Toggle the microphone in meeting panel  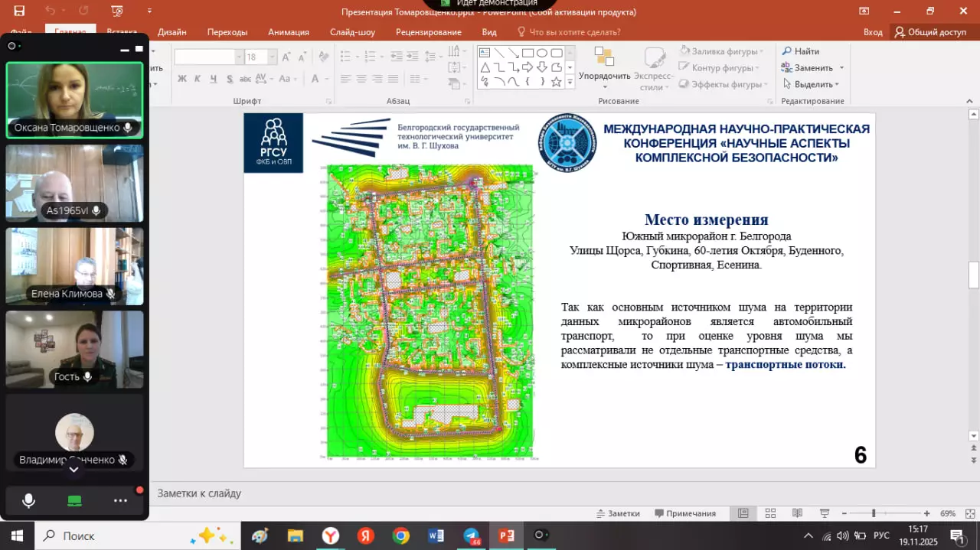pos(28,501)
